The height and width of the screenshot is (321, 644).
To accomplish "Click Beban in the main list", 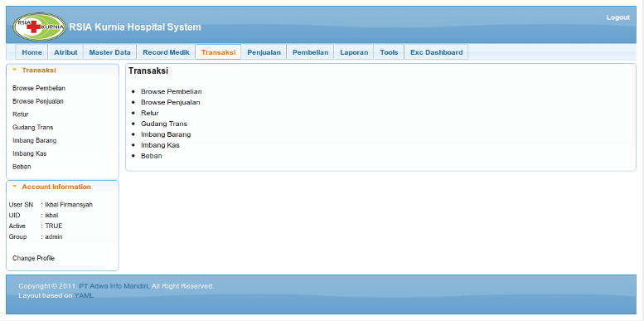I will pyautogui.click(x=152, y=156).
